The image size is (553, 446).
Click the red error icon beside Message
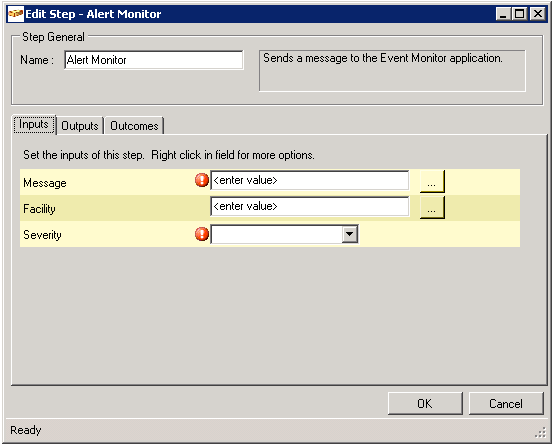click(202, 180)
